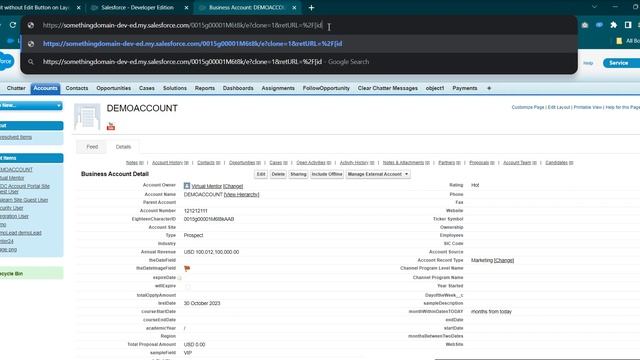The image size is (640, 360).
Task: Click the Virtual Mentor owner avatar icon
Action: point(187,186)
